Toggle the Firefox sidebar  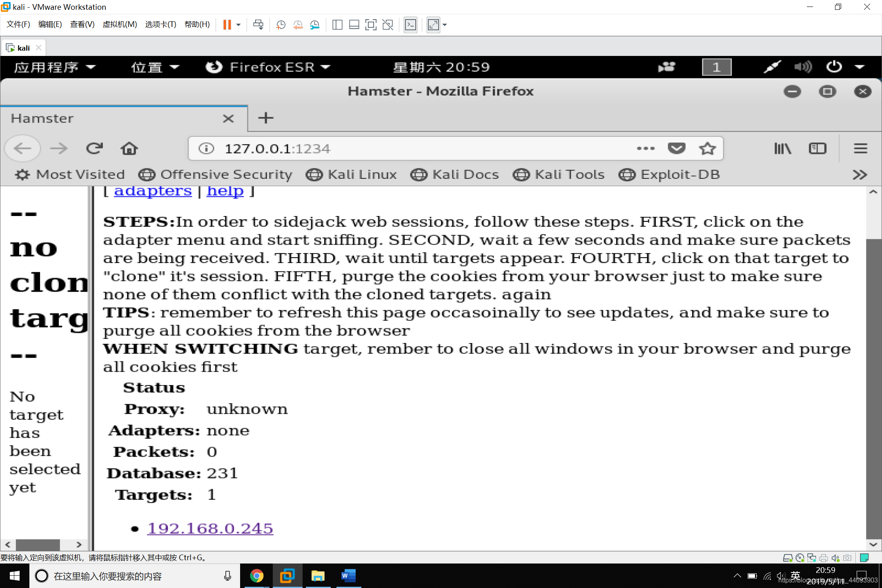click(x=817, y=149)
